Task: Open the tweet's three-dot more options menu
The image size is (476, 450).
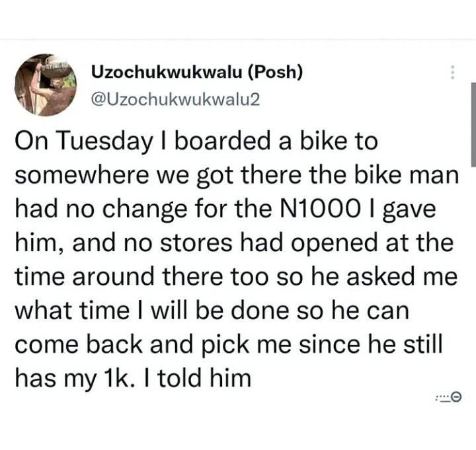Action: pyautogui.click(x=452, y=73)
